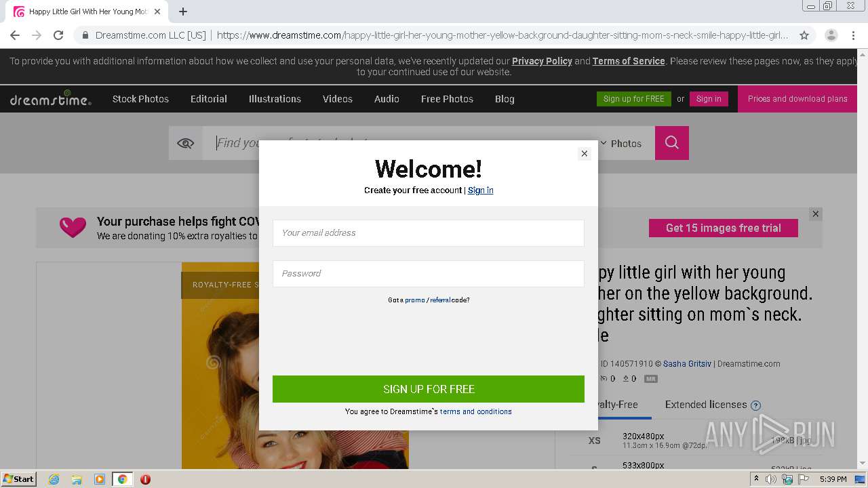
Task: Open the Windows Start menu
Action: coord(19,479)
